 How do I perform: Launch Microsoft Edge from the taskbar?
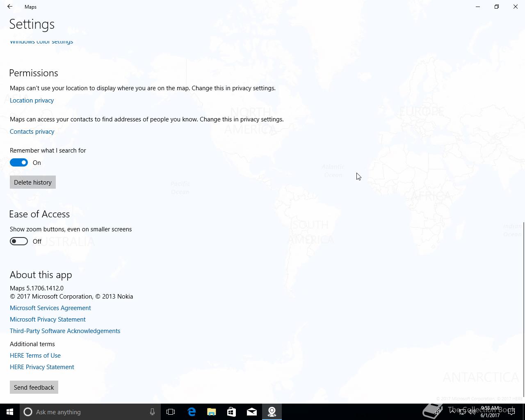(x=192, y=412)
